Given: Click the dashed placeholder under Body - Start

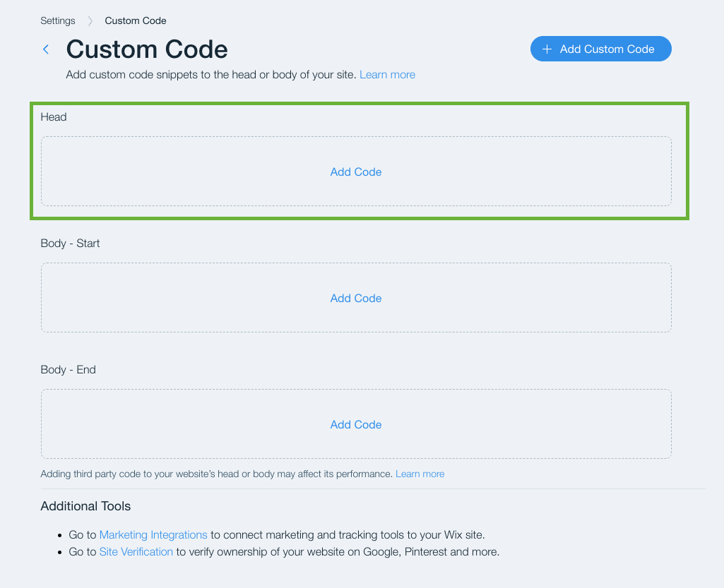Looking at the screenshot, I should pyautogui.click(x=355, y=298).
